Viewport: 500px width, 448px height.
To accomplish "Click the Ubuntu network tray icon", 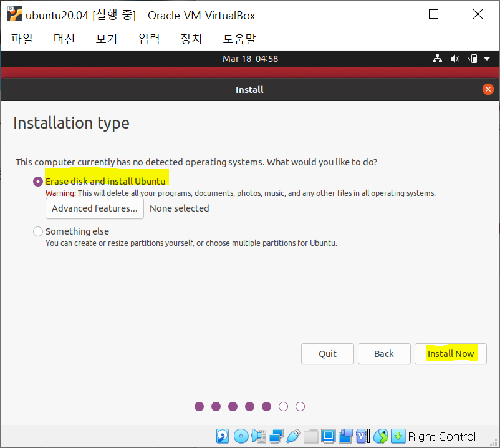I will point(437,59).
